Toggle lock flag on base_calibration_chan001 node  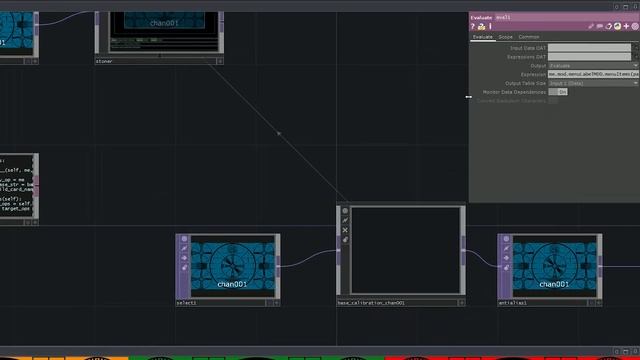pyautogui.click(x=345, y=240)
